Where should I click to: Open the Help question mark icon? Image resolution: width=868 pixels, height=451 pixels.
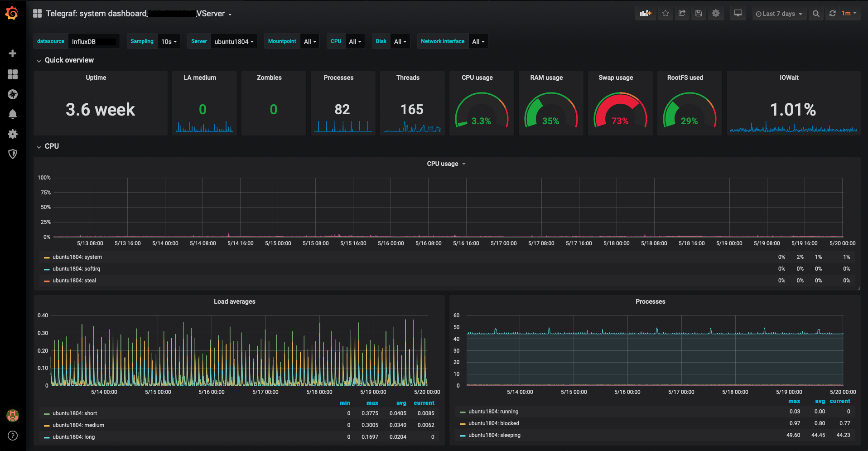click(x=13, y=436)
